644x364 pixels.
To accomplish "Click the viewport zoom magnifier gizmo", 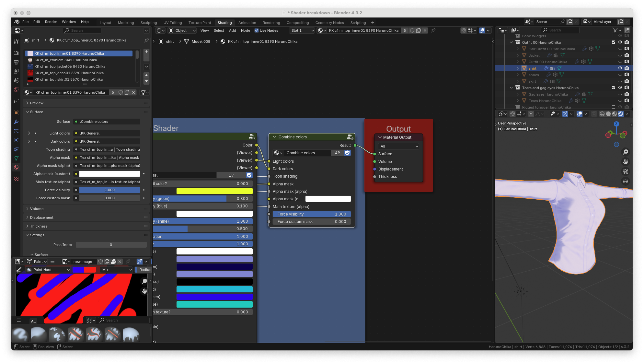I will [x=626, y=152].
